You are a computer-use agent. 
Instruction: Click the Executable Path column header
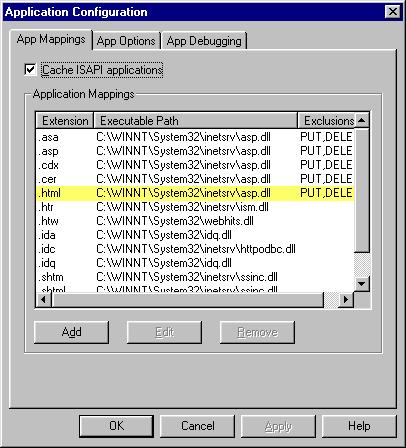[196, 120]
